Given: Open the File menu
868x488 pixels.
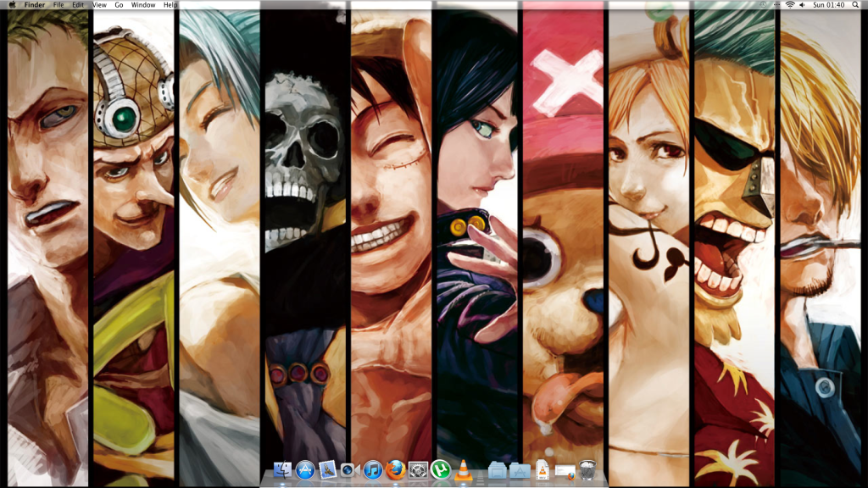Looking at the screenshot, I should click(x=58, y=5).
